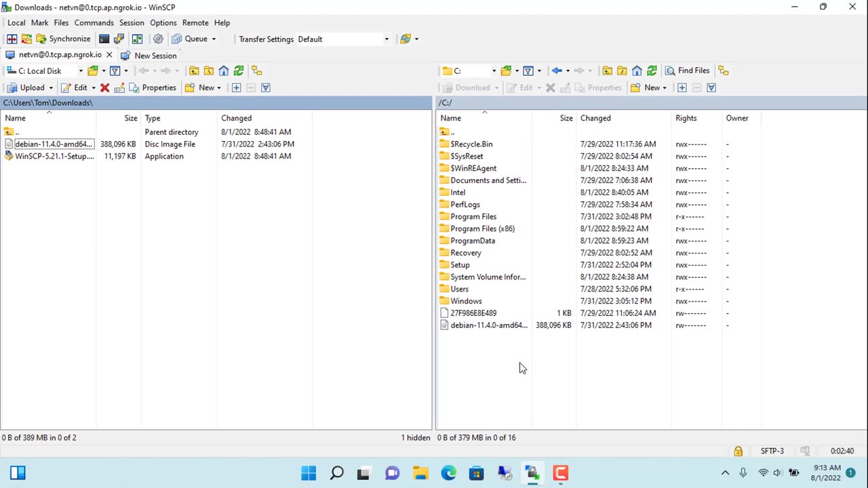Image resolution: width=868 pixels, height=488 pixels.
Task: Open taskbar Search icon
Action: (x=336, y=473)
